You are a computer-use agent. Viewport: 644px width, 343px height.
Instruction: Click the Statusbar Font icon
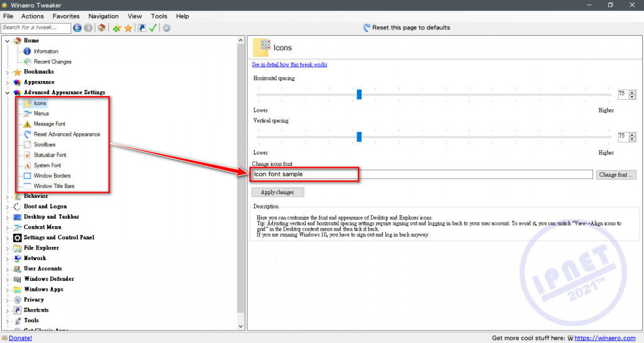pos(27,155)
